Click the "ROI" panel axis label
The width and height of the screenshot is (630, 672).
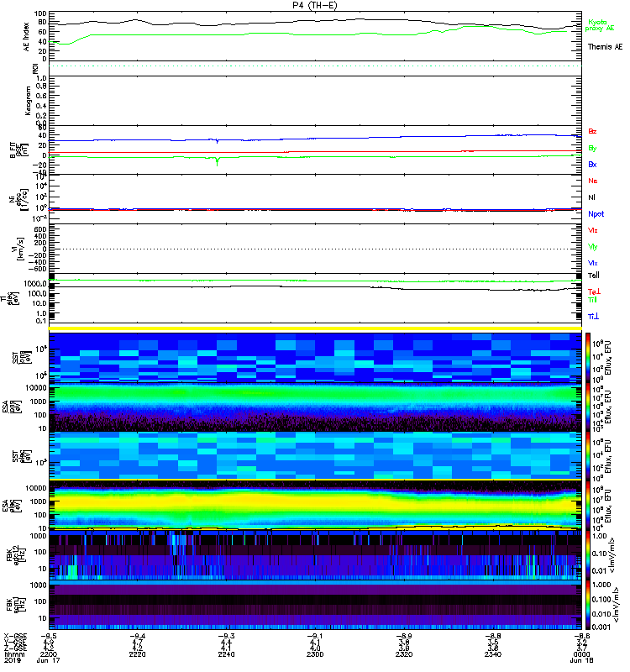(x=35, y=69)
